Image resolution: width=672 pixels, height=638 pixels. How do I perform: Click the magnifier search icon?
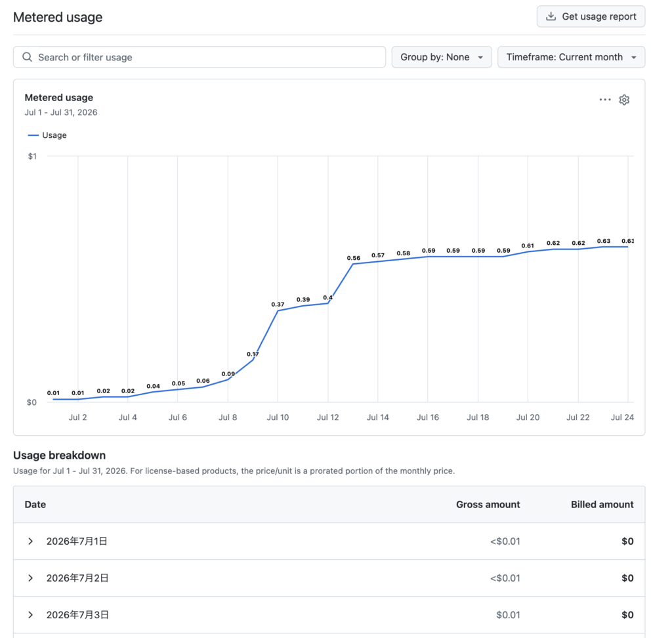27,57
